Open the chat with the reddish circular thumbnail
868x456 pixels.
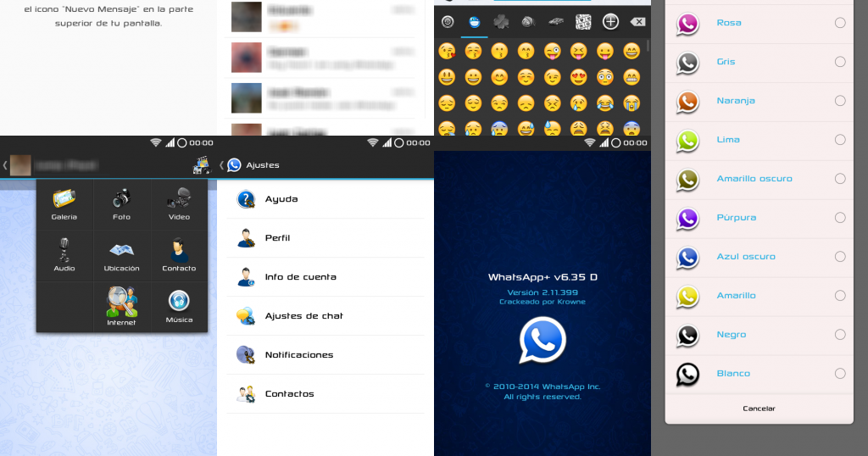247,58
